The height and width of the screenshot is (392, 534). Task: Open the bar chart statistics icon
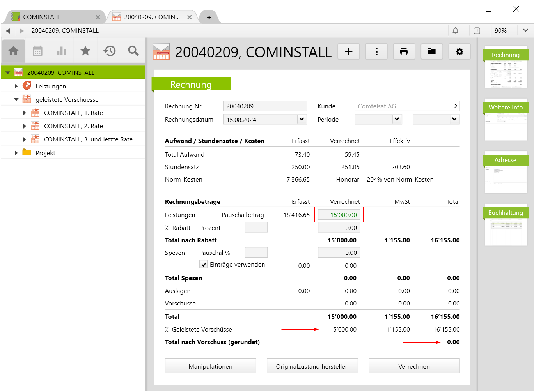click(x=62, y=51)
